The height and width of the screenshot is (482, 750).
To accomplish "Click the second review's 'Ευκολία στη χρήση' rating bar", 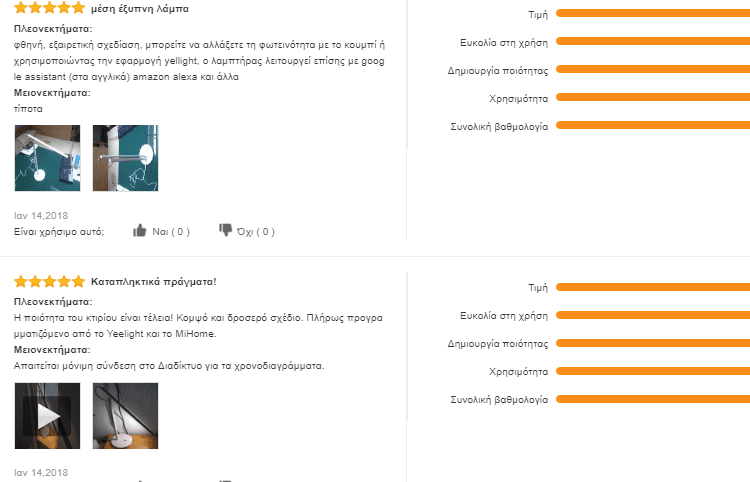I will point(652,315).
